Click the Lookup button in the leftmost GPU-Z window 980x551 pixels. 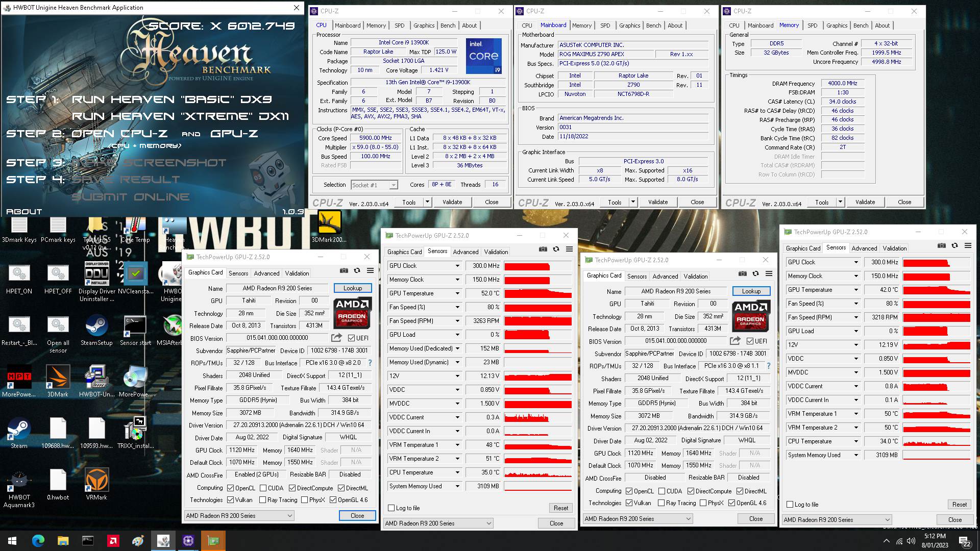click(x=353, y=288)
